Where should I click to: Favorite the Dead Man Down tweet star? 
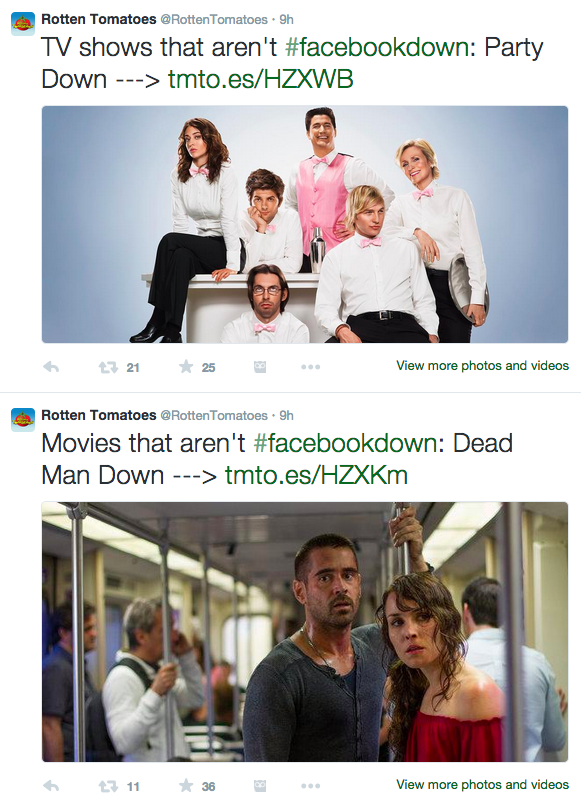[x=186, y=786]
